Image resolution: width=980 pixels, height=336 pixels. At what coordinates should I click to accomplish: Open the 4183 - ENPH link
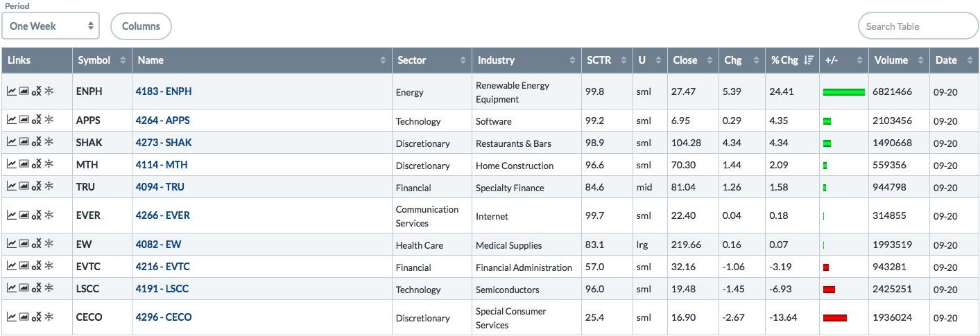pyautogui.click(x=164, y=91)
